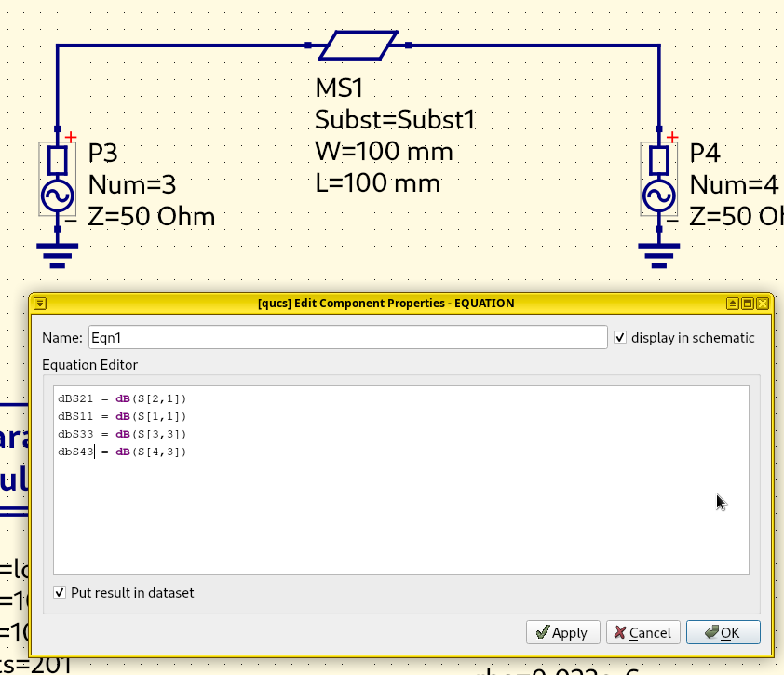Click into the Name field containing Eqn1

(x=346, y=337)
